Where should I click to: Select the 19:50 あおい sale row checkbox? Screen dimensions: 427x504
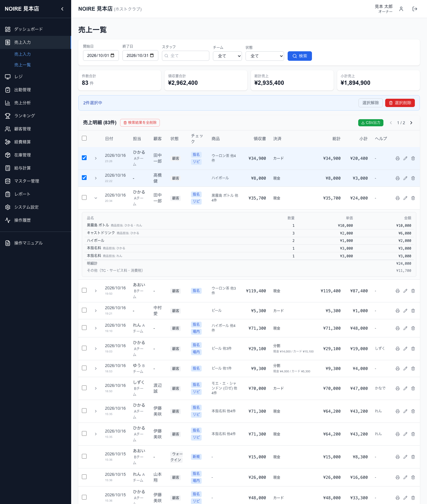coord(84,290)
